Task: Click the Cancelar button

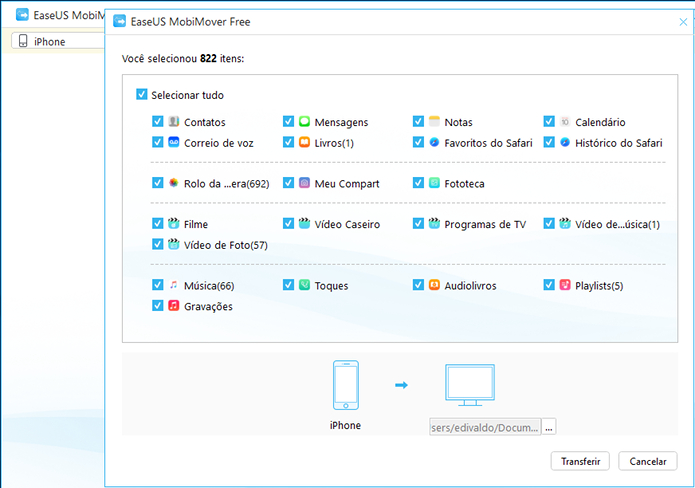Action: pos(648,461)
